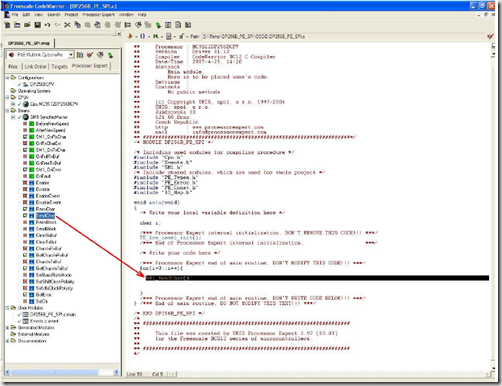Click the red checkmark icon in project panel
Screen dimensions: 502x386
click(x=90, y=55)
